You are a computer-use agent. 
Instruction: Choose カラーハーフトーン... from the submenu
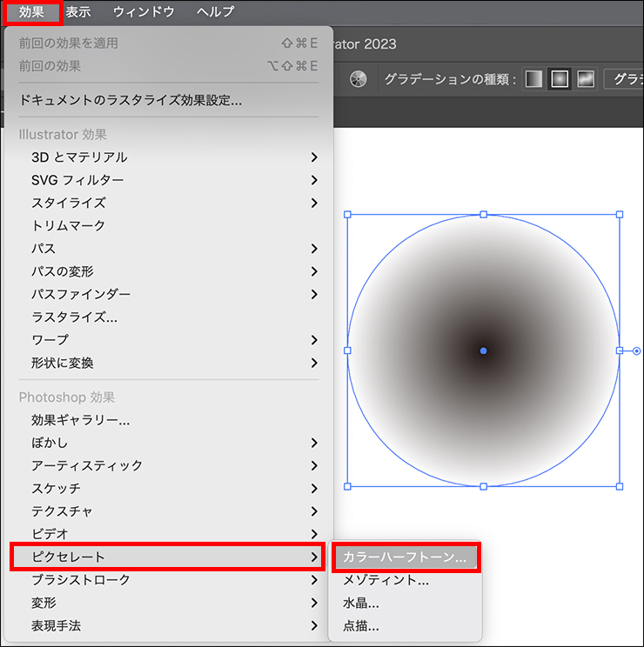[405, 557]
